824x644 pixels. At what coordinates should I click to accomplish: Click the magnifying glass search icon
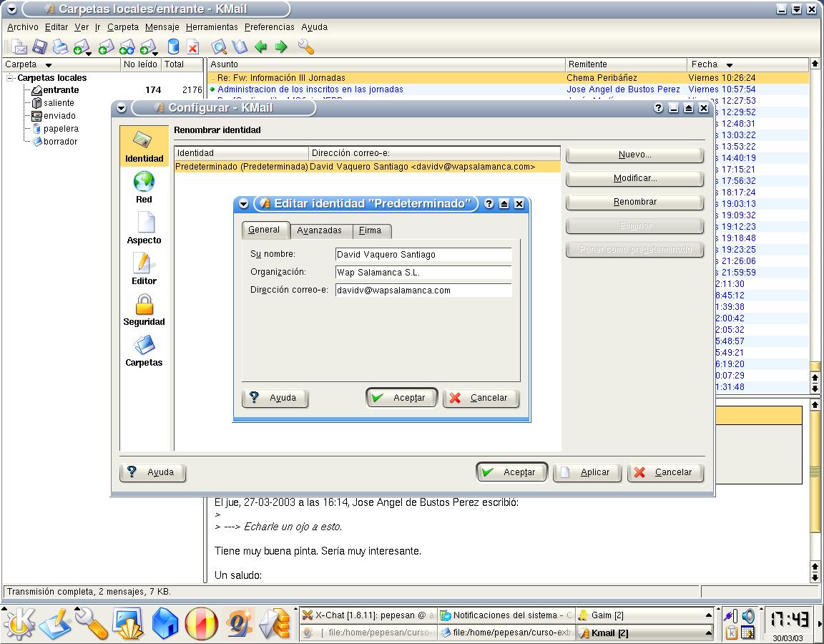[220, 47]
